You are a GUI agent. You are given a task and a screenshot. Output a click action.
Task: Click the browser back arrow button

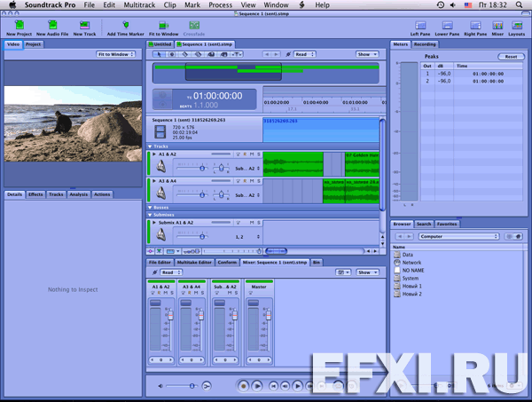pos(400,236)
